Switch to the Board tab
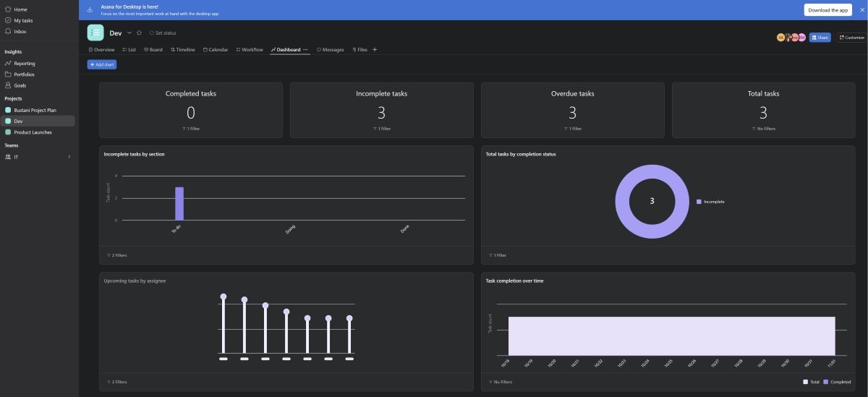The width and height of the screenshot is (868, 397). point(153,50)
